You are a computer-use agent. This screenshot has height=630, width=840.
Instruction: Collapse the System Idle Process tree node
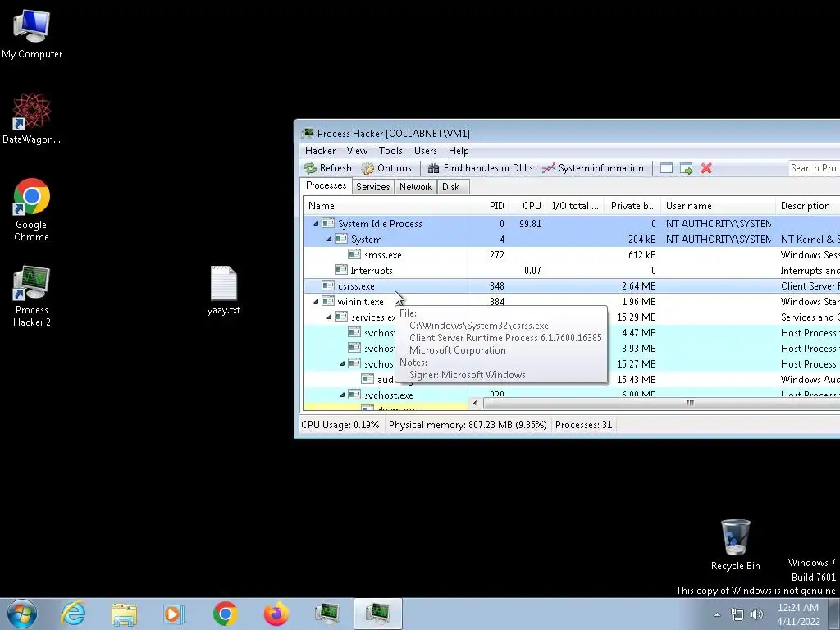pos(316,223)
